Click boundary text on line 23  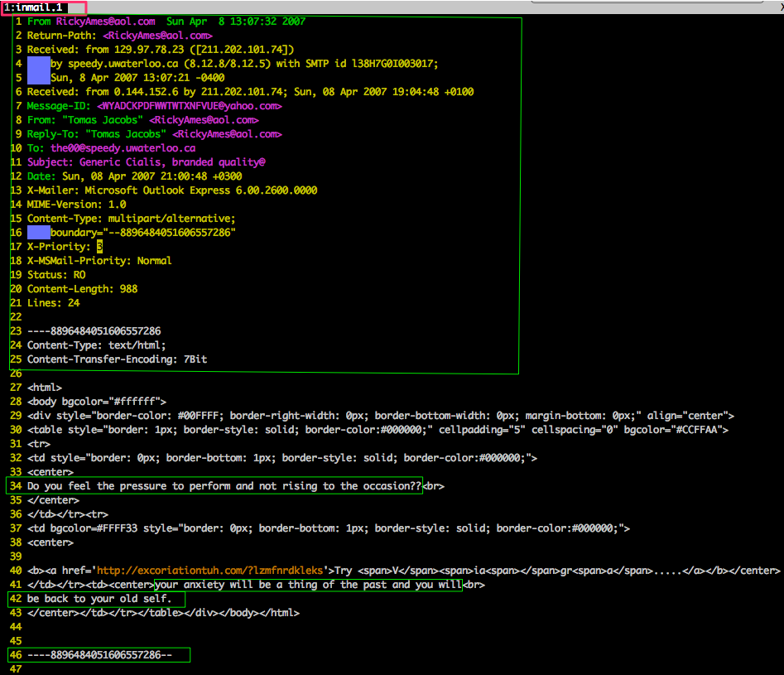click(94, 330)
